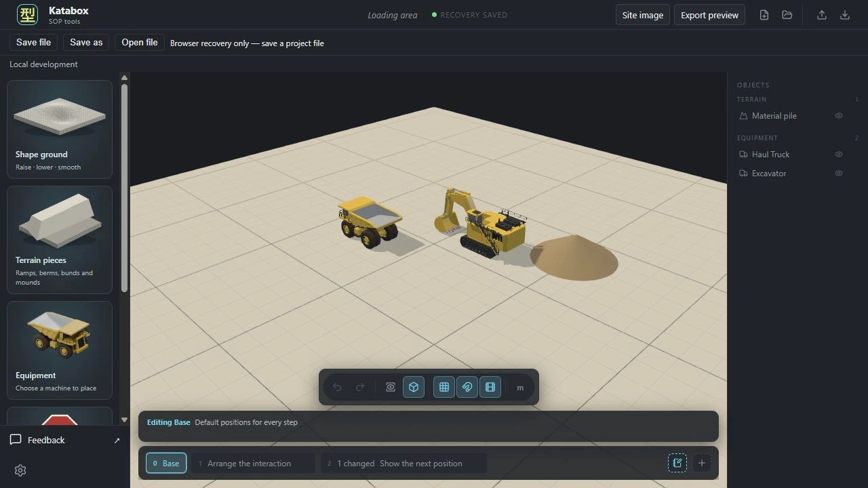Viewport: 868px width, 488px height.
Task: Click the partially visible sign card
Action: [60, 416]
